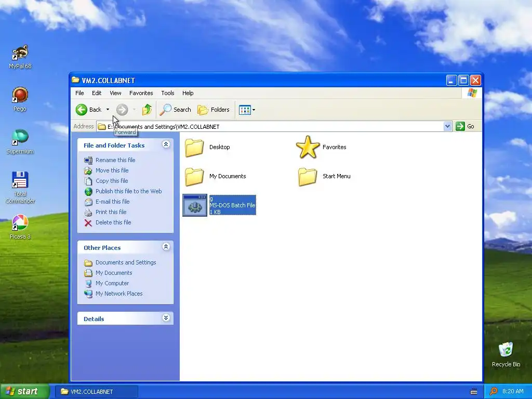Click Rename this file link
The height and width of the screenshot is (399, 532).
115,160
